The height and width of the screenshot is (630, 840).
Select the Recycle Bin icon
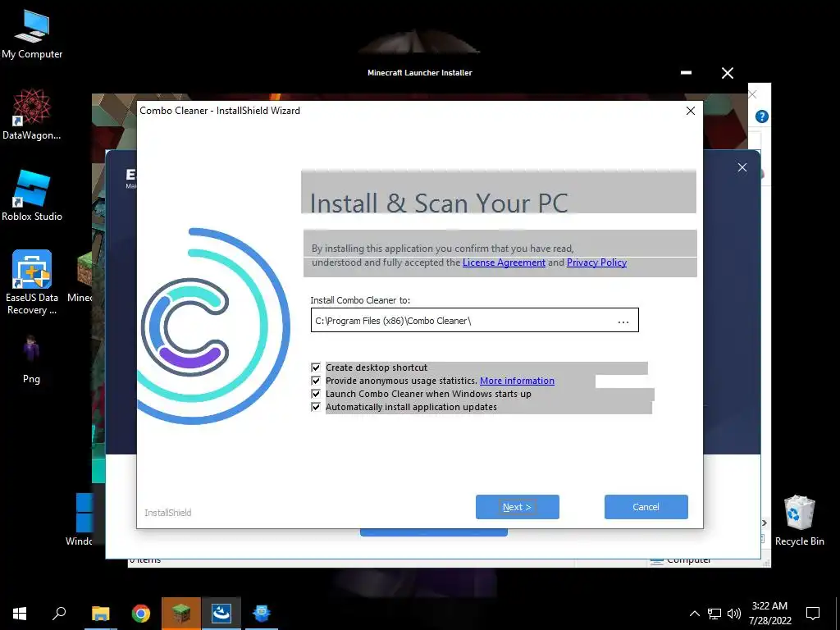pos(799,521)
